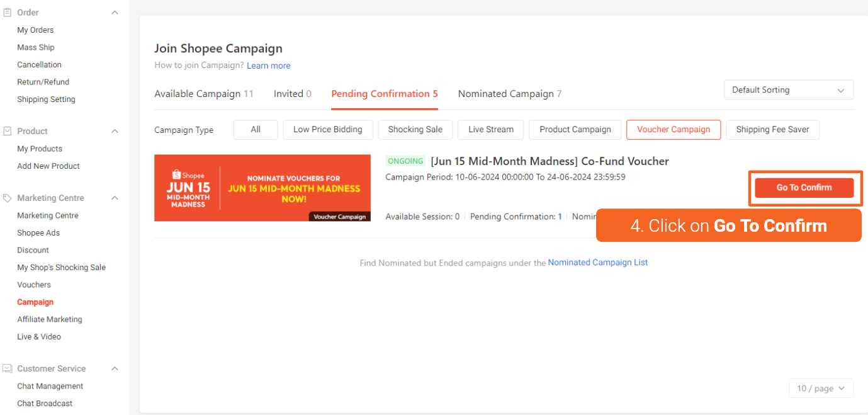This screenshot has height=415, width=868.
Task: Open the Learn more link
Action: (268, 65)
